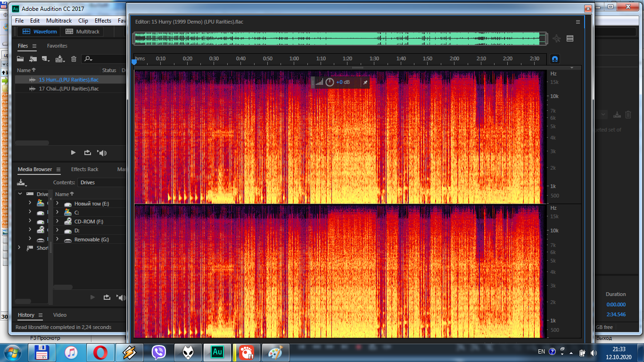This screenshot has height=362, width=644.
Task: Switch to the Effects Rack tab
Action: 85,169
